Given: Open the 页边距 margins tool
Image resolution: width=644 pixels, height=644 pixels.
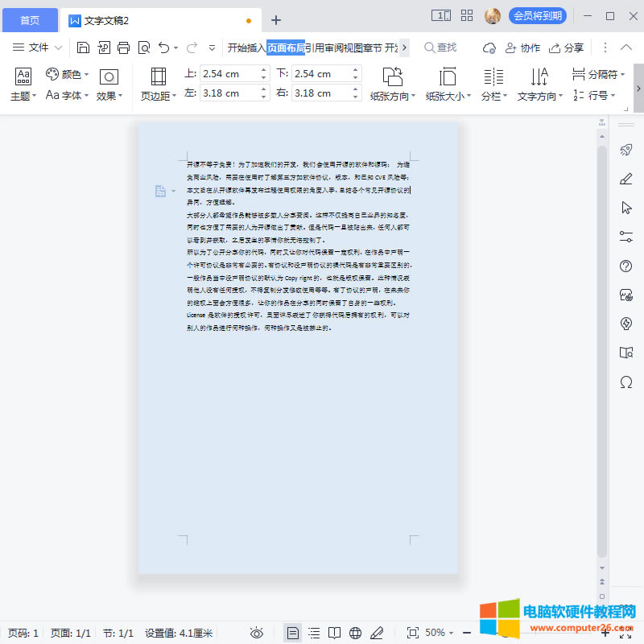Looking at the screenshot, I should (158, 85).
